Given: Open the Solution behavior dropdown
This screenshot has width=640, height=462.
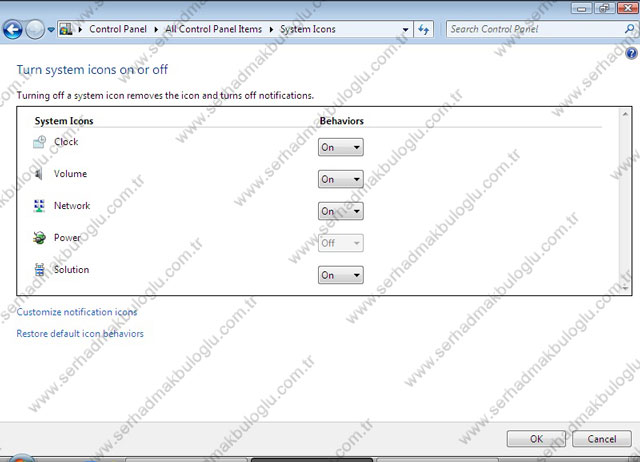Looking at the screenshot, I should point(340,275).
